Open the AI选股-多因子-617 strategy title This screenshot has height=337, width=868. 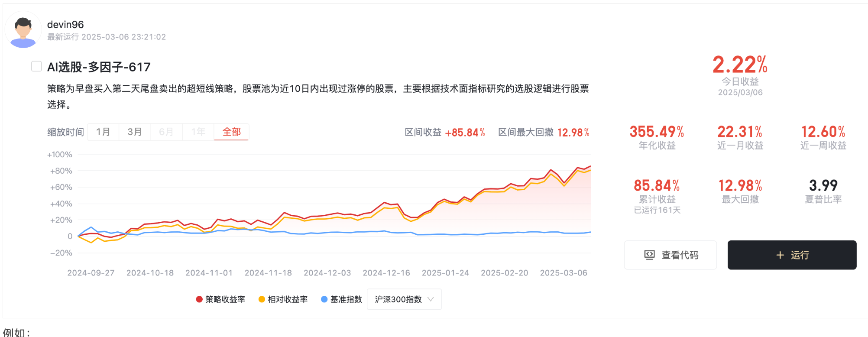(x=99, y=67)
